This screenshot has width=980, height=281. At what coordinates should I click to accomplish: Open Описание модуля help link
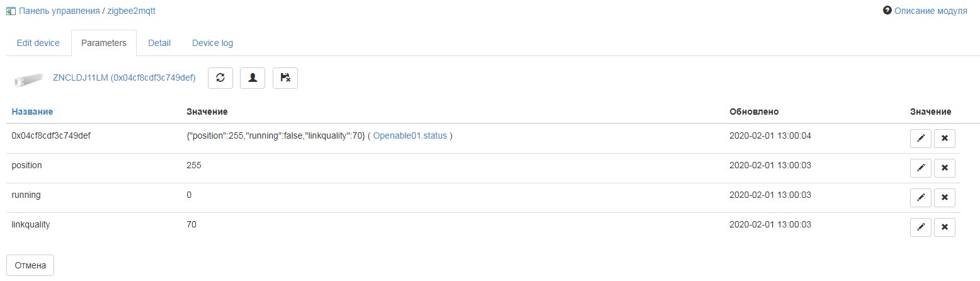[930, 11]
